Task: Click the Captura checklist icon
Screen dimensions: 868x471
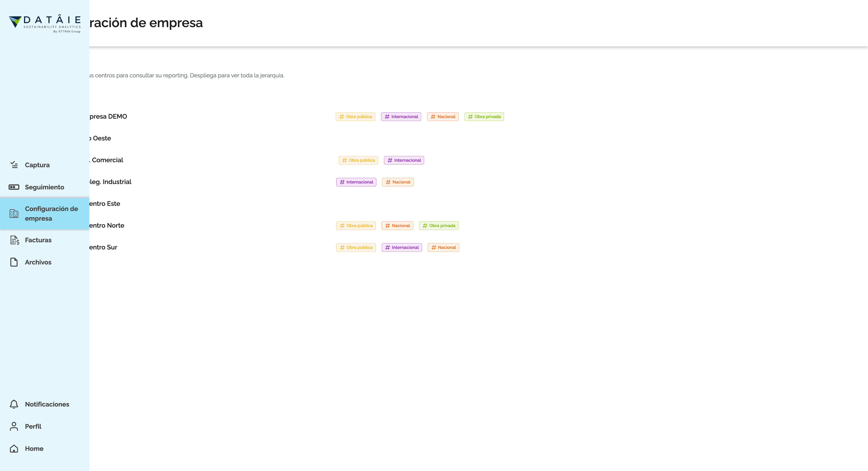Action: pyautogui.click(x=14, y=165)
